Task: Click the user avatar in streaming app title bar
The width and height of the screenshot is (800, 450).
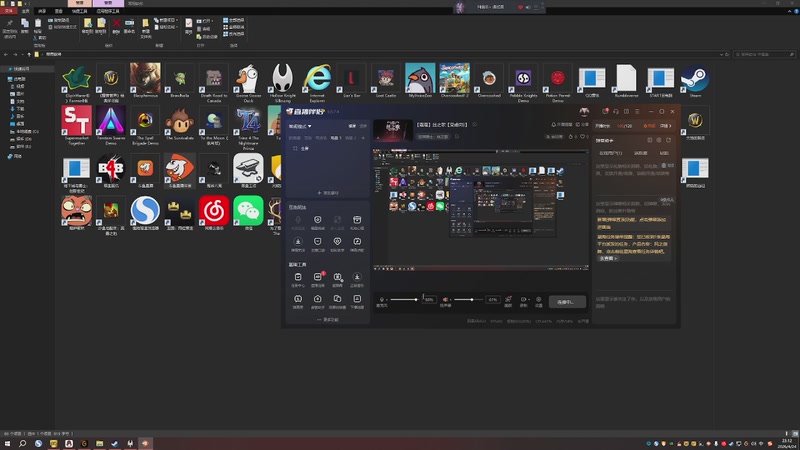Action: [x=584, y=111]
